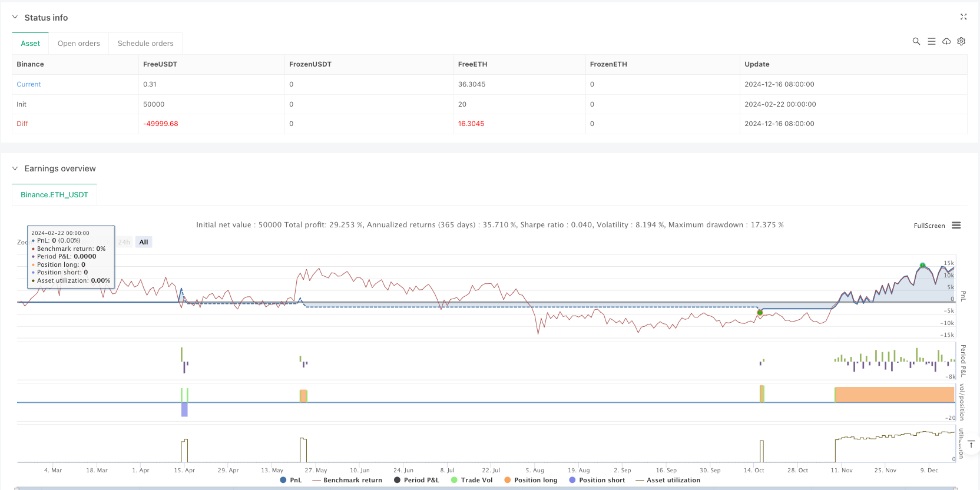Select the All zoom range button

pyautogui.click(x=144, y=242)
